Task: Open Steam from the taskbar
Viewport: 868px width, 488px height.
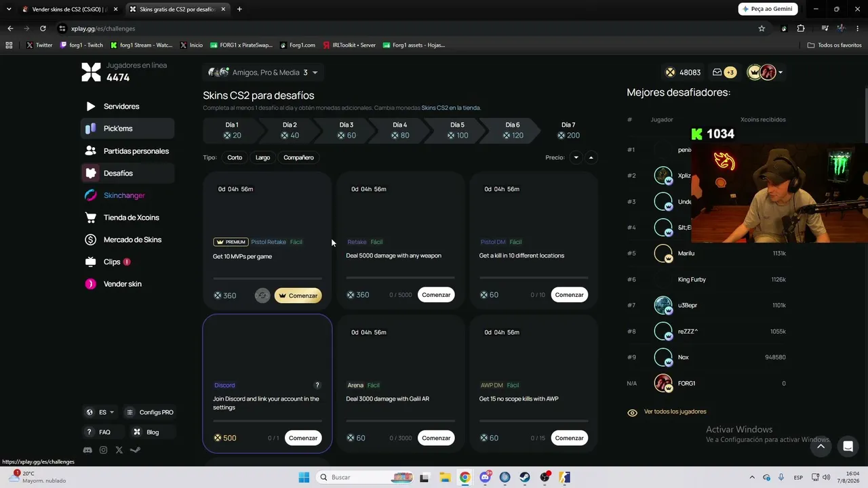Action: 525,477
